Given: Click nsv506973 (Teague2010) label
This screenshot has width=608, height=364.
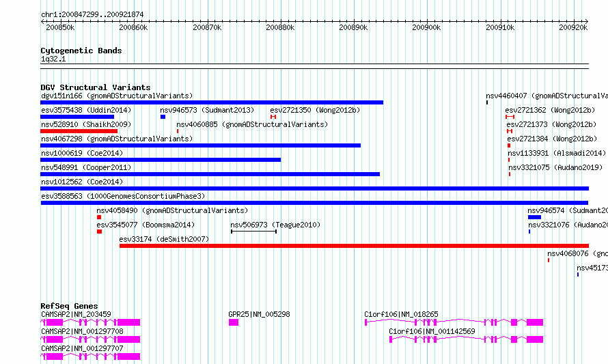Looking at the screenshot, I should point(275,225).
